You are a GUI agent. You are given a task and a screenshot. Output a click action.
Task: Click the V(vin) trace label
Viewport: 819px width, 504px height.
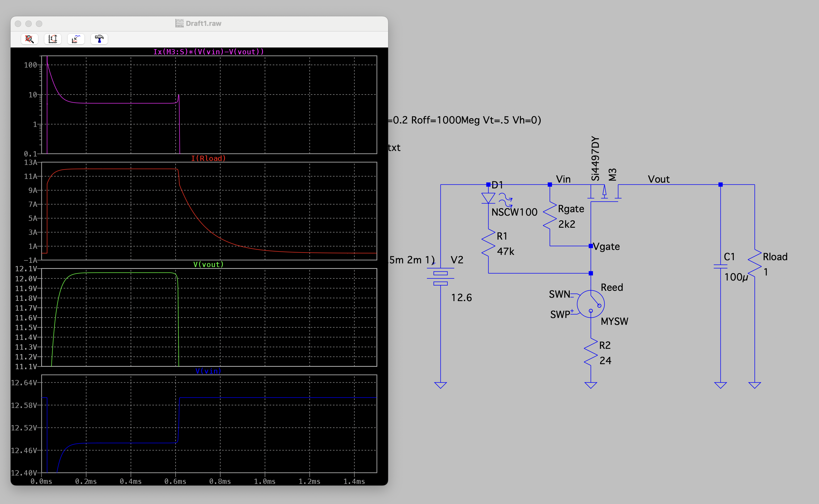point(208,371)
